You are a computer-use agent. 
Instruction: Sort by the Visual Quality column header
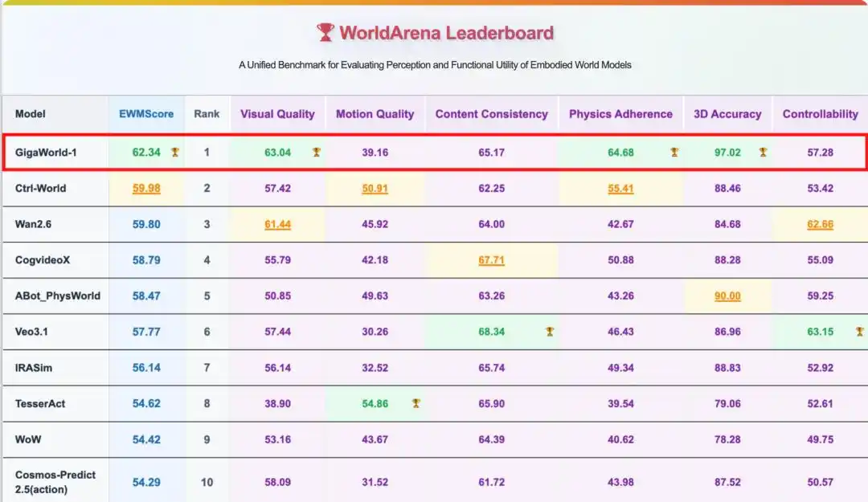277,114
